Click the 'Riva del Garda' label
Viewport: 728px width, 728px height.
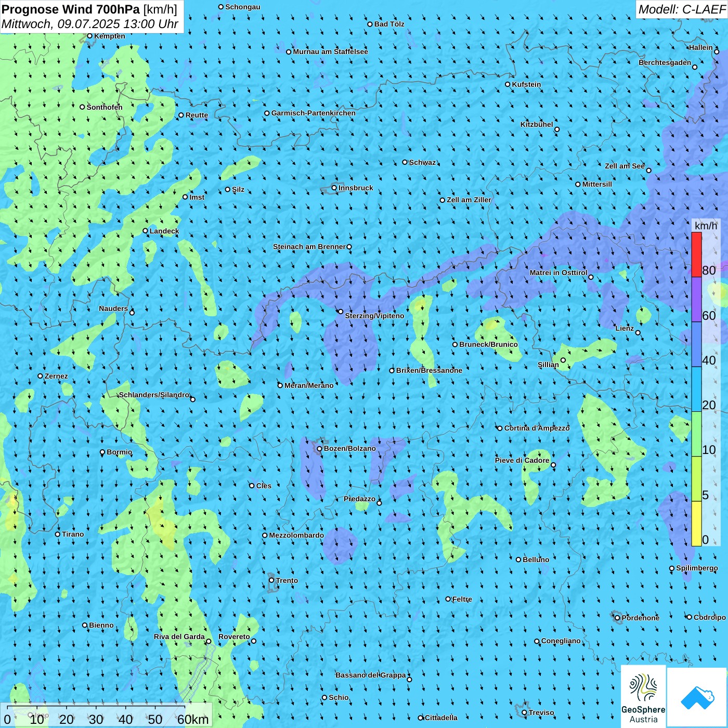click(179, 636)
